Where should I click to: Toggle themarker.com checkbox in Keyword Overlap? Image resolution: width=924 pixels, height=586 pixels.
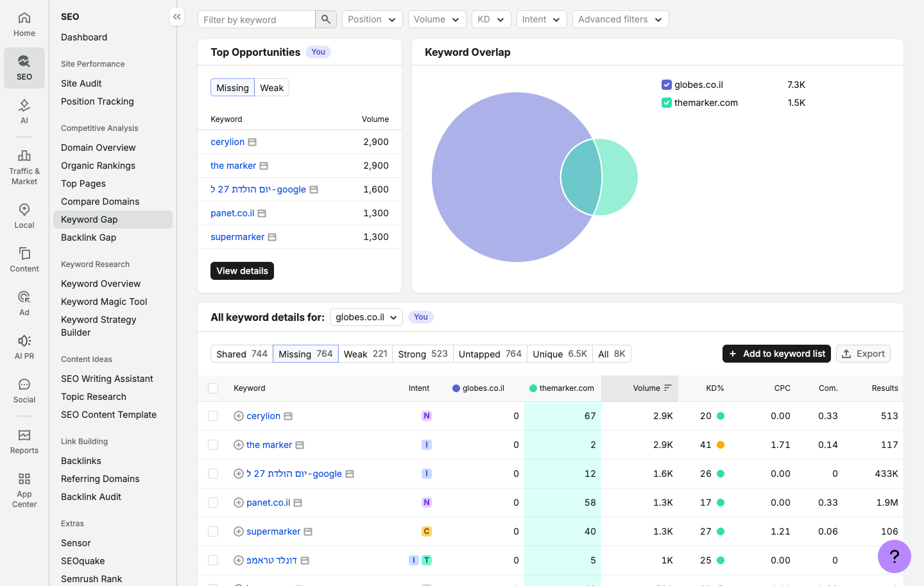(666, 103)
